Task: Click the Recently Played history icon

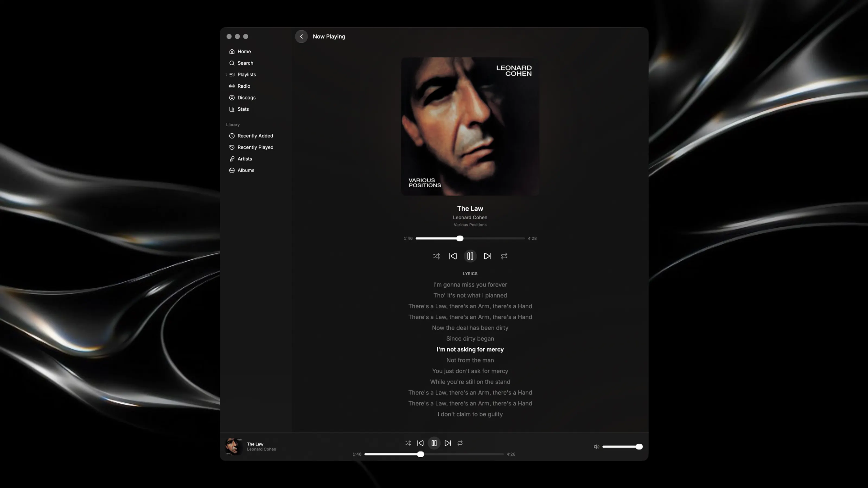Action: click(232, 147)
